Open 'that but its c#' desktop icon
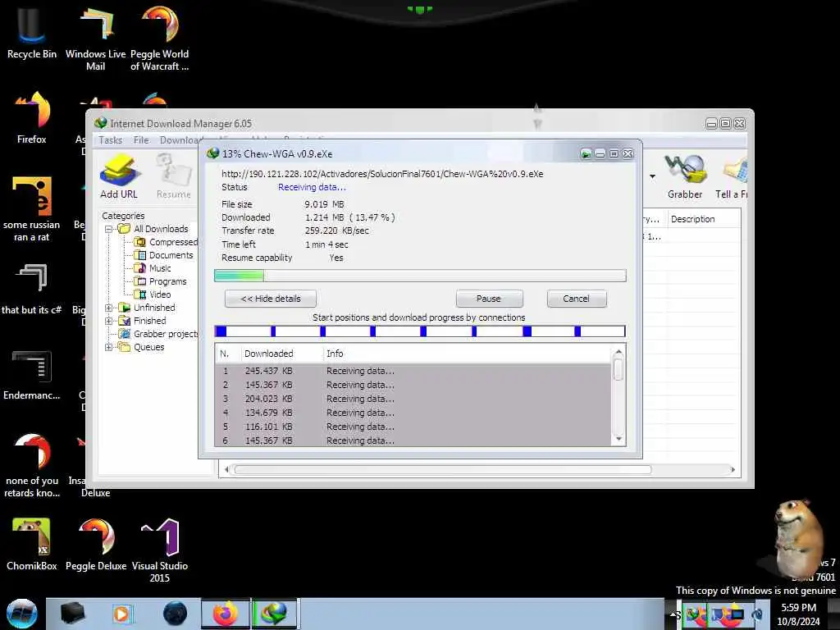Image resolution: width=840 pixels, height=630 pixels. (x=32, y=288)
